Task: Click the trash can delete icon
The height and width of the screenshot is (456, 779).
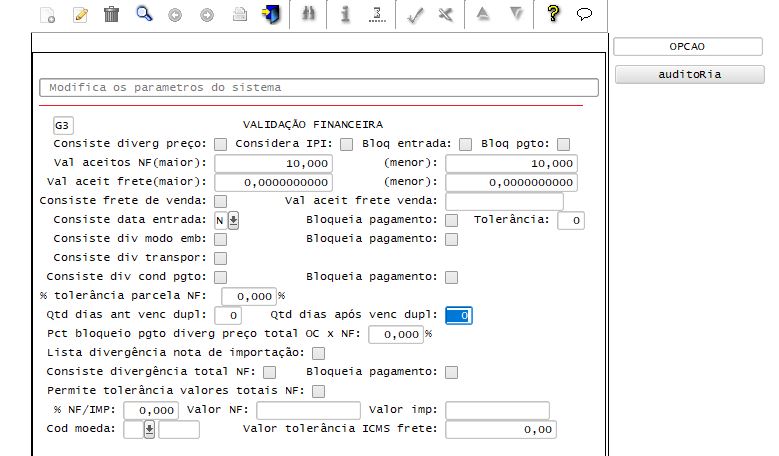Action: 111,14
